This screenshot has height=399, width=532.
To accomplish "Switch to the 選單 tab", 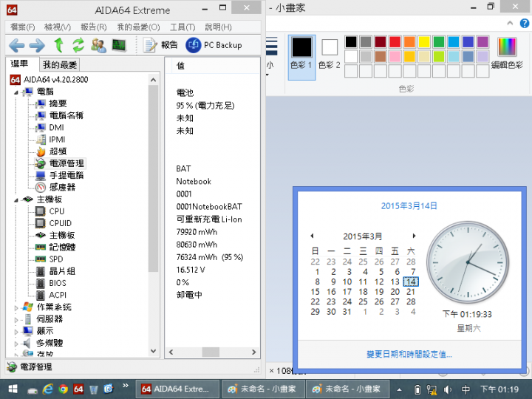I will point(20,64).
